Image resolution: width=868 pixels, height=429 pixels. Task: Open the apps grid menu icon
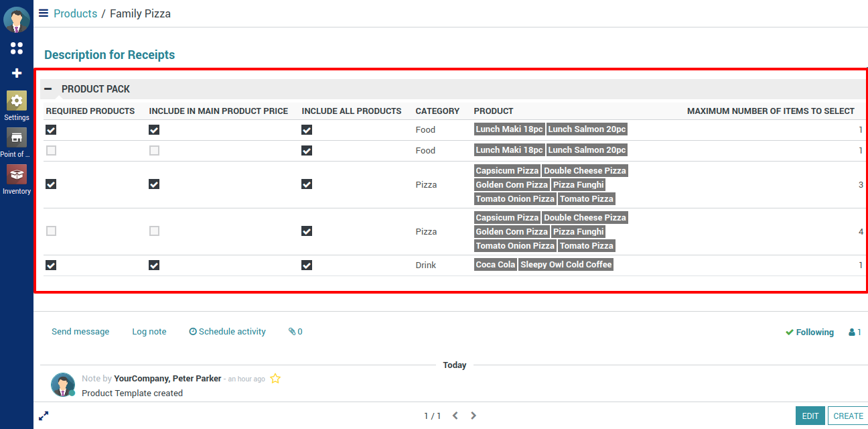pyautogui.click(x=17, y=48)
